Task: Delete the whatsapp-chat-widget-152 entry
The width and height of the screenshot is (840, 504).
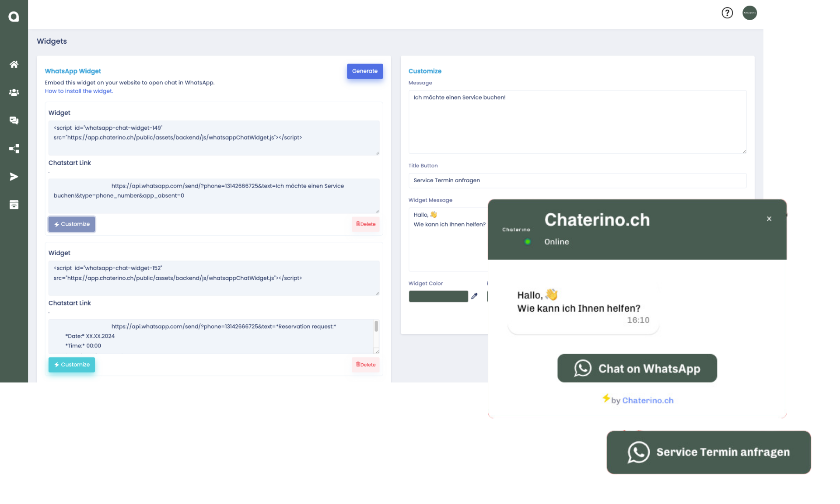Action: pyautogui.click(x=365, y=365)
